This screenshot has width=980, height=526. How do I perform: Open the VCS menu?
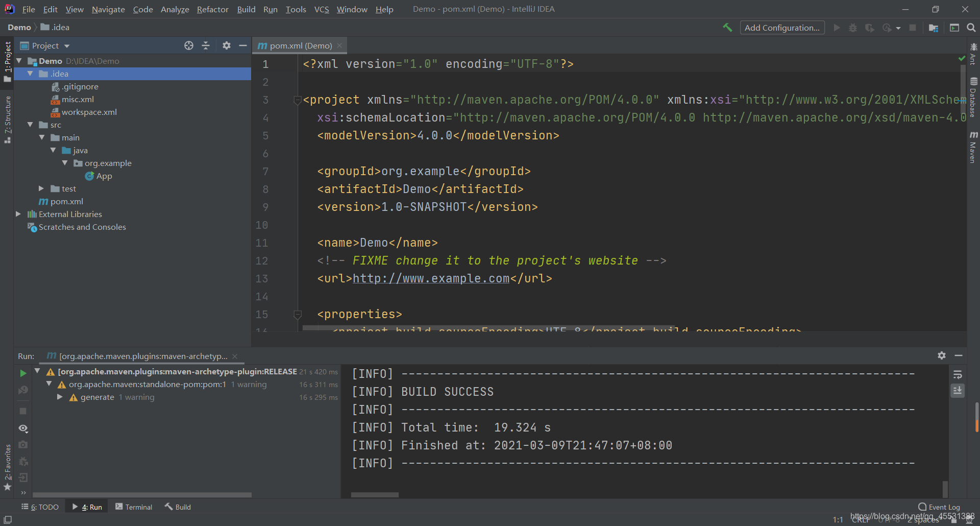[x=322, y=9]
